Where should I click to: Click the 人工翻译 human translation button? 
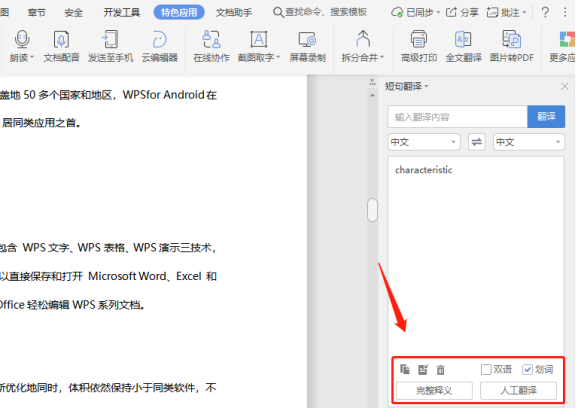pos(518,390)
